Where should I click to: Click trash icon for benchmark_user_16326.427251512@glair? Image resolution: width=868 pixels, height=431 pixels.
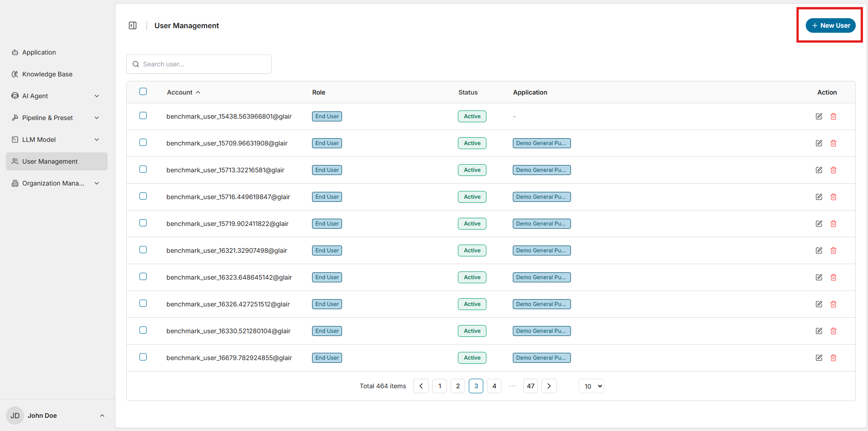click(833, 304)
